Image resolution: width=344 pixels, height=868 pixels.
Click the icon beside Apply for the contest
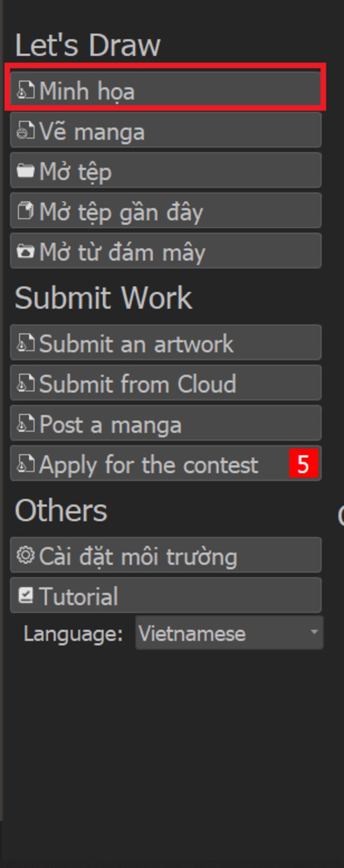26,464
